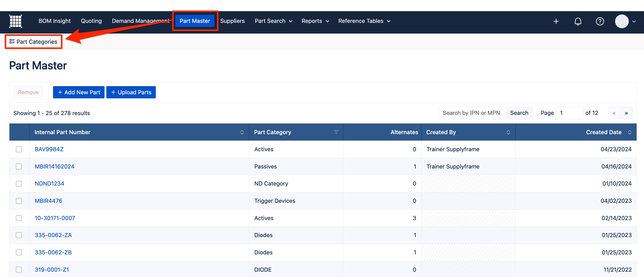The image size is (644, 277).
Task: Focus the Search by IPN or MPN field
Action: (472, 113)
